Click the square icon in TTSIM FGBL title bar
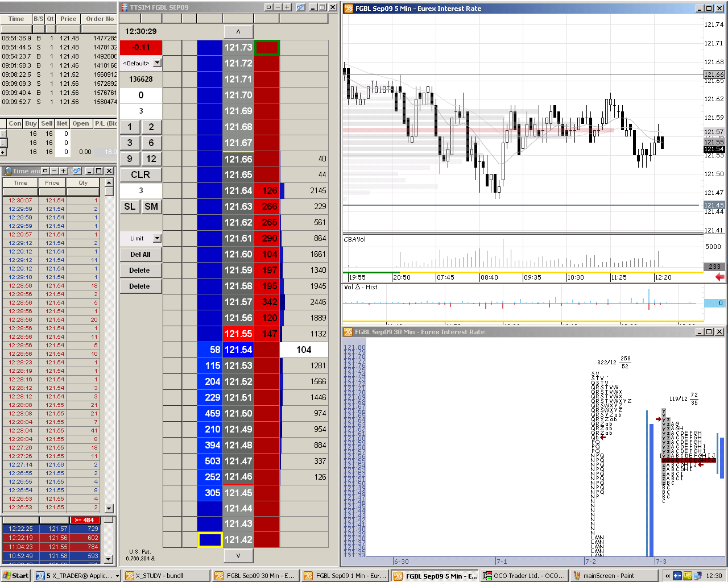 coord(269,7)
